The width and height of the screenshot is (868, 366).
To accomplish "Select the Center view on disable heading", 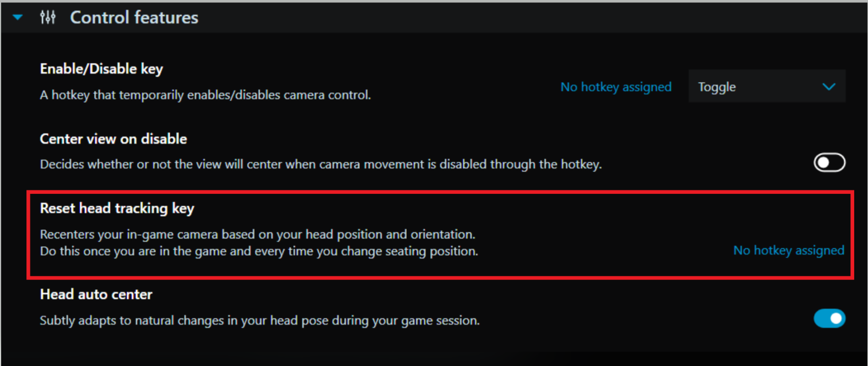I will click(114, 139).
